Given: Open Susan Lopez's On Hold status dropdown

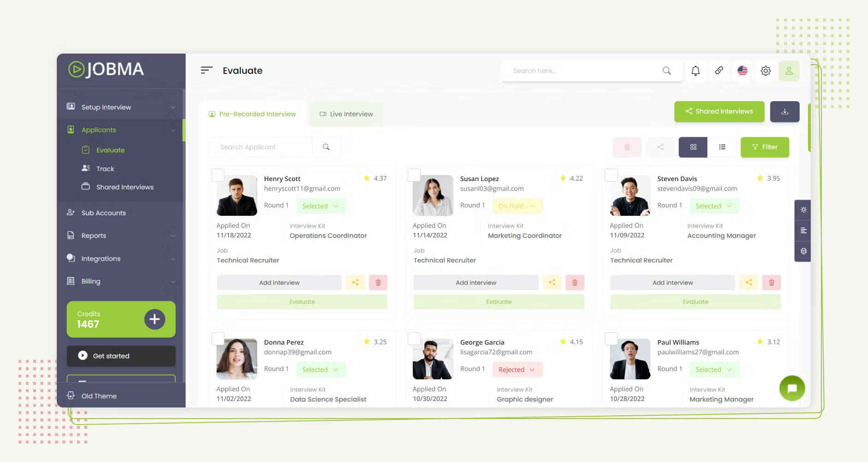Looking at the screenshot, I should tap(517, 206).
